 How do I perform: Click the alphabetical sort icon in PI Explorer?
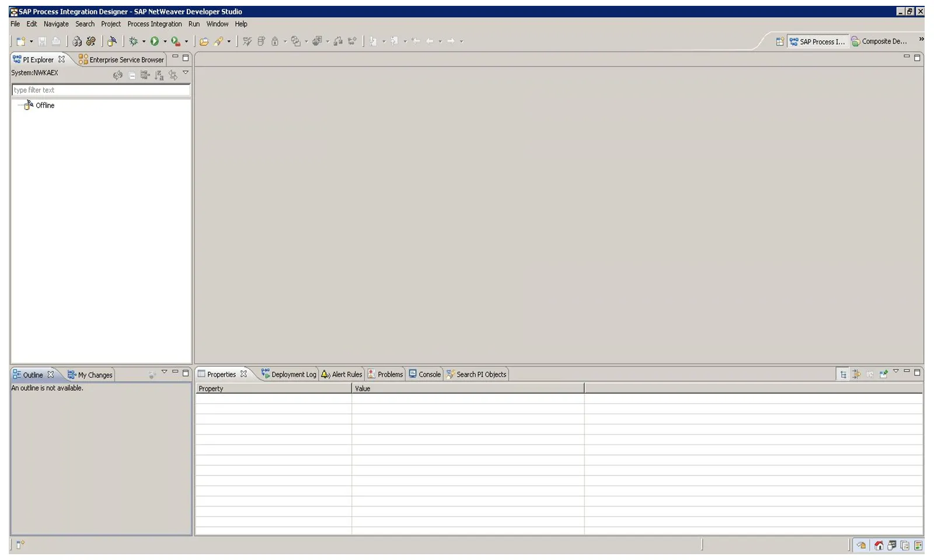[x=159, y=75]
